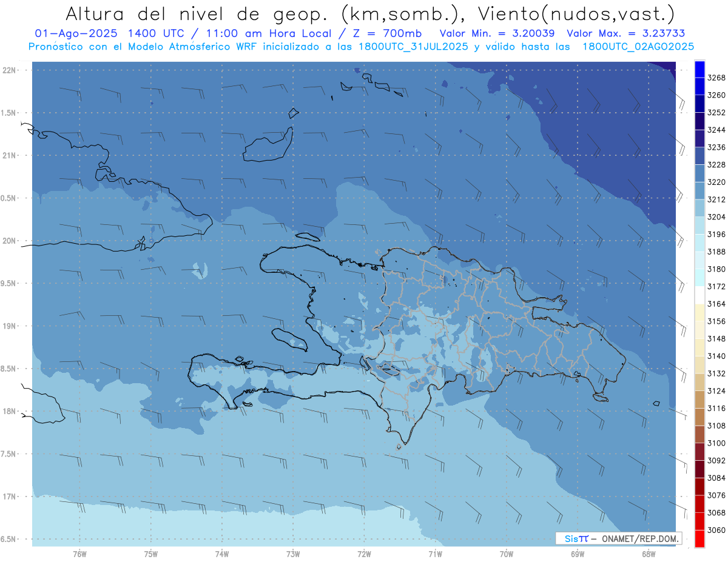
Task: Click the 3244 colorbar value
Action: pyautogui.click(x=716, y=130)
